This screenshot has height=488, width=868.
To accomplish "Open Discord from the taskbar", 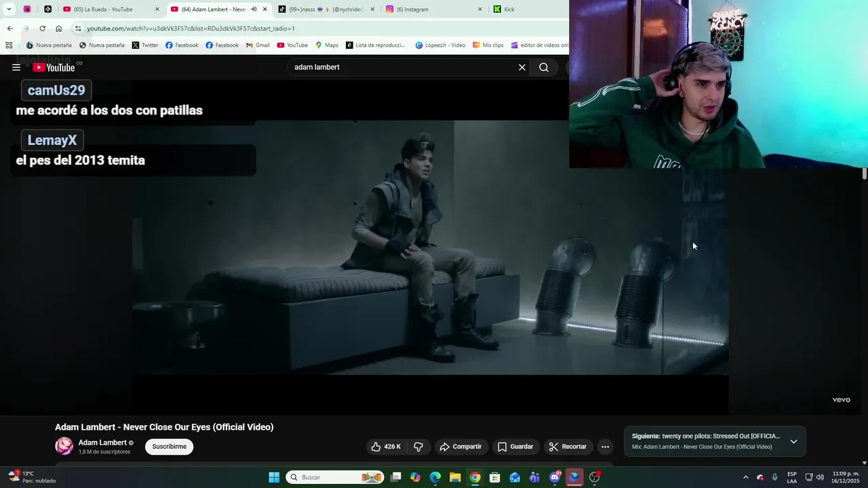I will [x=555, y=477].
